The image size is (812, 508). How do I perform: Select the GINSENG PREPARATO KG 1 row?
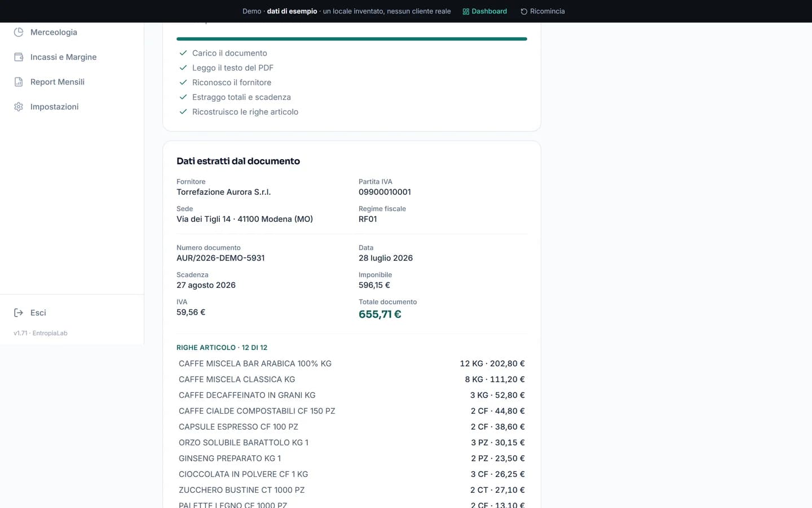(x=352, y=458)
